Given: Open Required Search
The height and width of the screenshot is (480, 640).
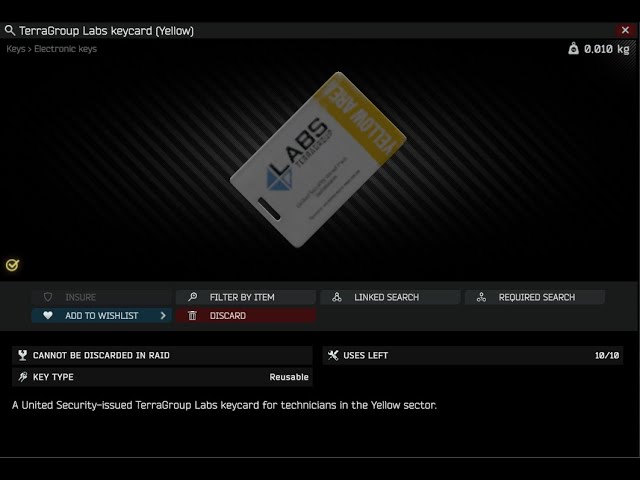Looking at the screenshot, I should point(535,297).
